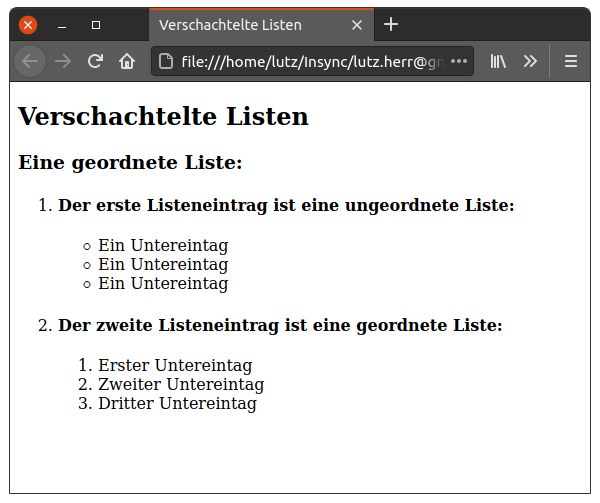
Task: Expand the toolbar overflow chevron
Action: click(530, 61)
